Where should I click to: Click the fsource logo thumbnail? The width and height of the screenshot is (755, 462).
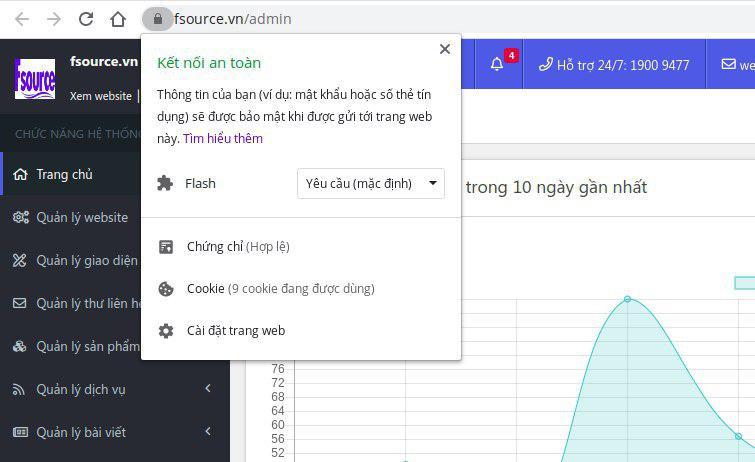[35, 79]
